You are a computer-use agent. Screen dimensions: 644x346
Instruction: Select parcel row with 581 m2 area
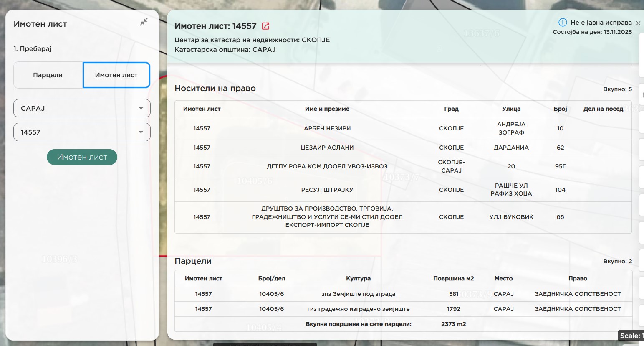click(x=358, y=294)
